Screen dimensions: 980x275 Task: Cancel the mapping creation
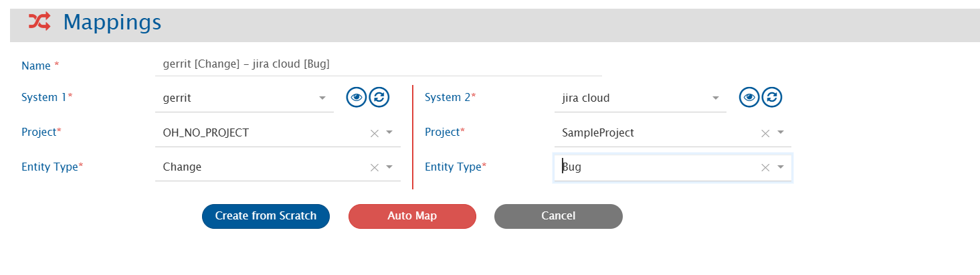coord(558,216)
